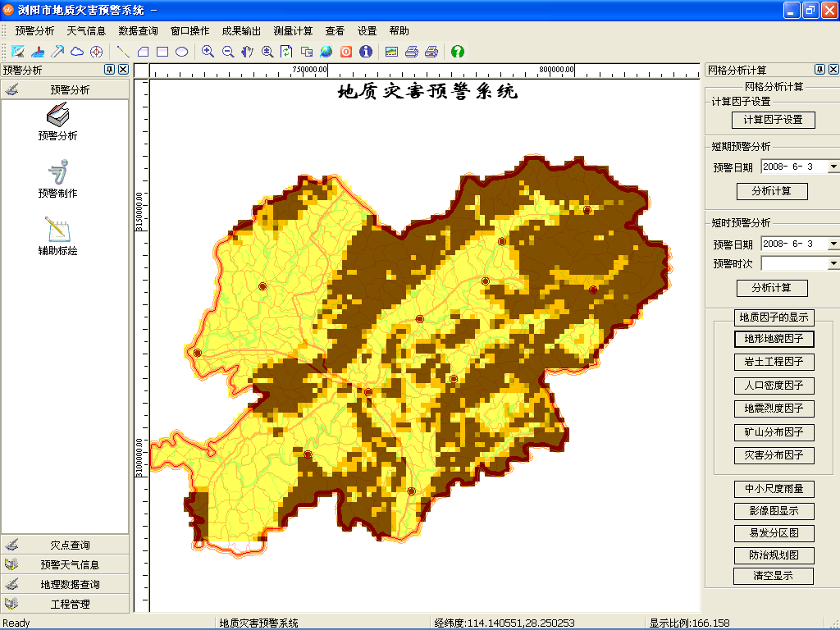This screenshot has height=630, width=840.
Task: Select the pan hand tool
Action: 247,51
